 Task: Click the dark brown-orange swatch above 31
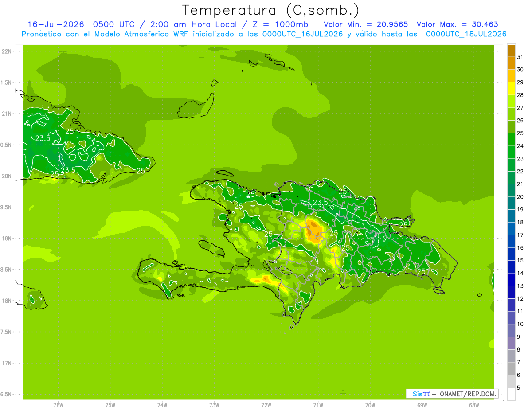511,51
